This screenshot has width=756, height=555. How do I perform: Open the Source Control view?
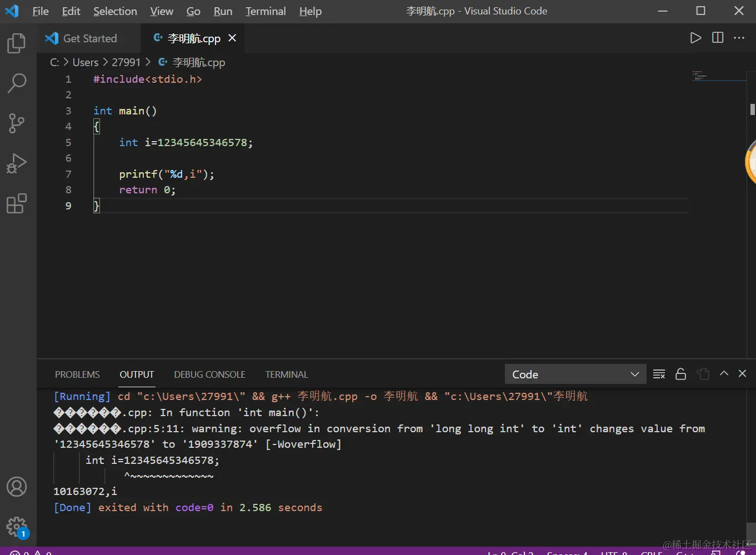[x=16, y=123]
